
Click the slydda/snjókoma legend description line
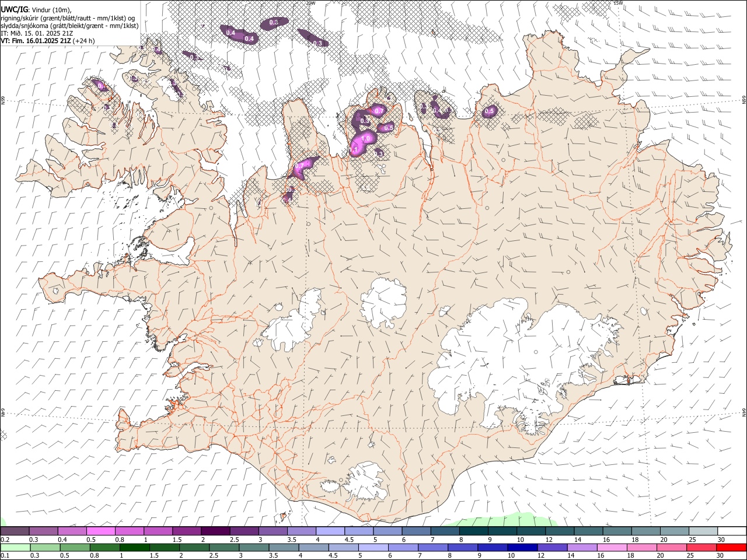coord(69,26)
